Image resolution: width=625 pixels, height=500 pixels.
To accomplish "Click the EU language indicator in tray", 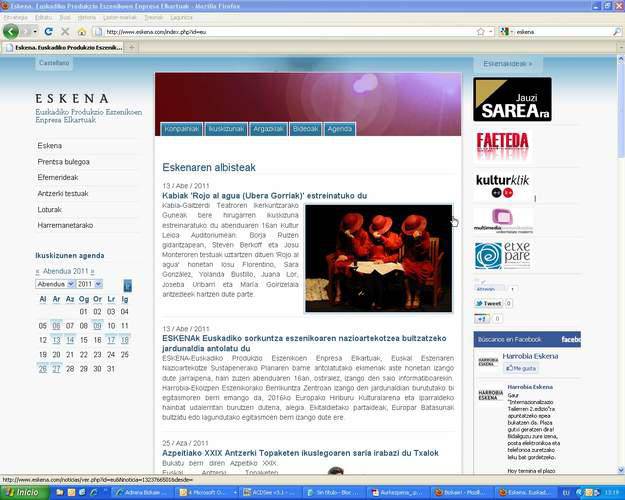I will [x=566, y=493].
